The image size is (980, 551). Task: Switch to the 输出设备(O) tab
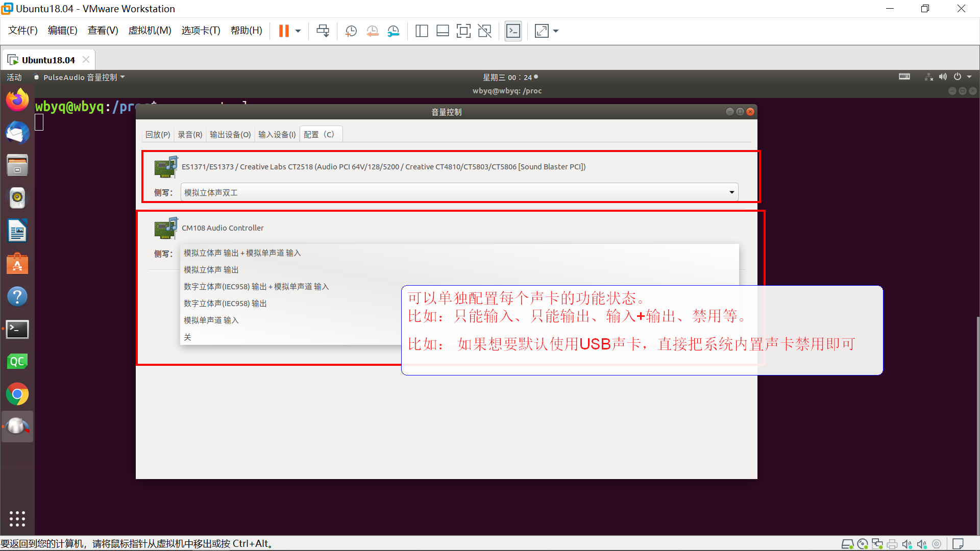click(x=230, y=134)
